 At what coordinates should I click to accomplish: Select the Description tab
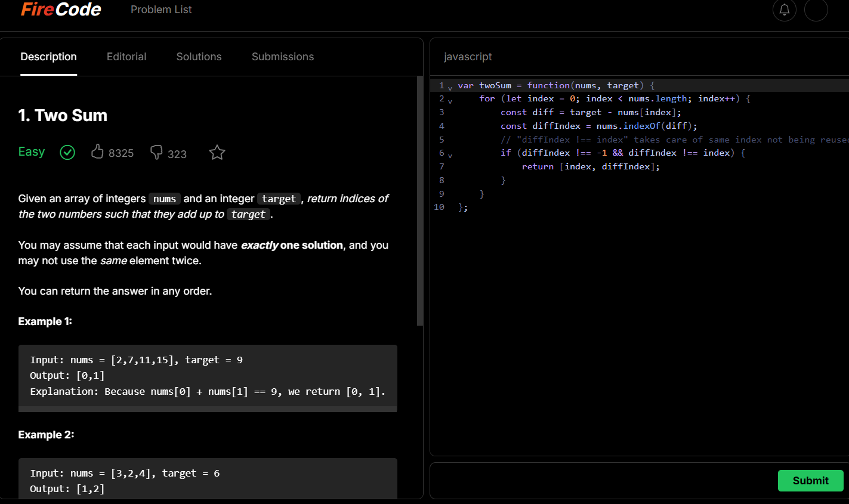pos(48,56)
